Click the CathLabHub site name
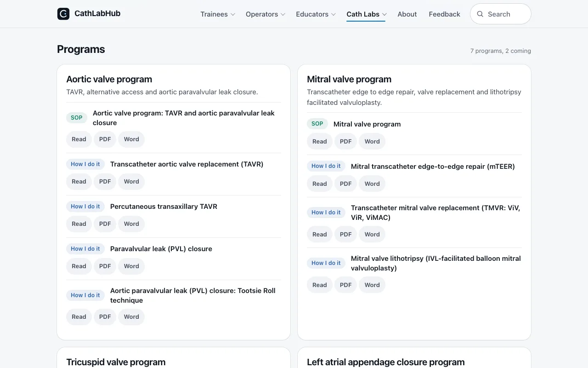Viewport: 588px width, 368px height. click(x=97, y=13)
